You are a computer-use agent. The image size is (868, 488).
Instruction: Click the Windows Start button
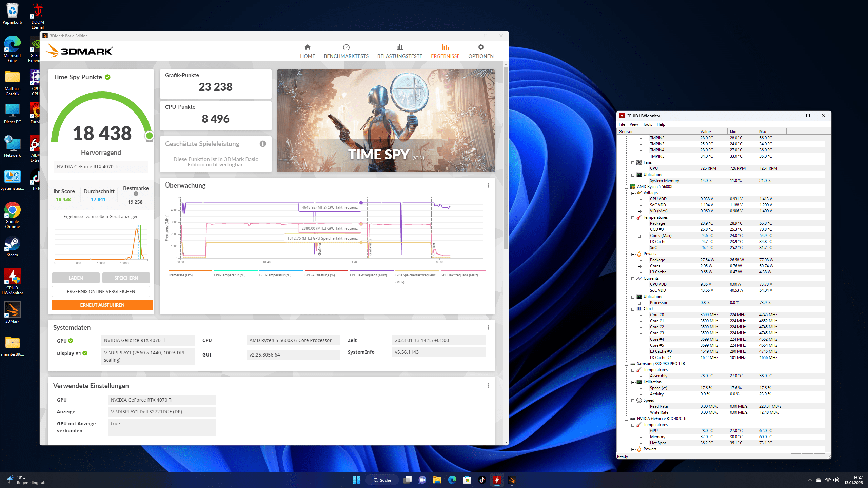tap(356, 480)
